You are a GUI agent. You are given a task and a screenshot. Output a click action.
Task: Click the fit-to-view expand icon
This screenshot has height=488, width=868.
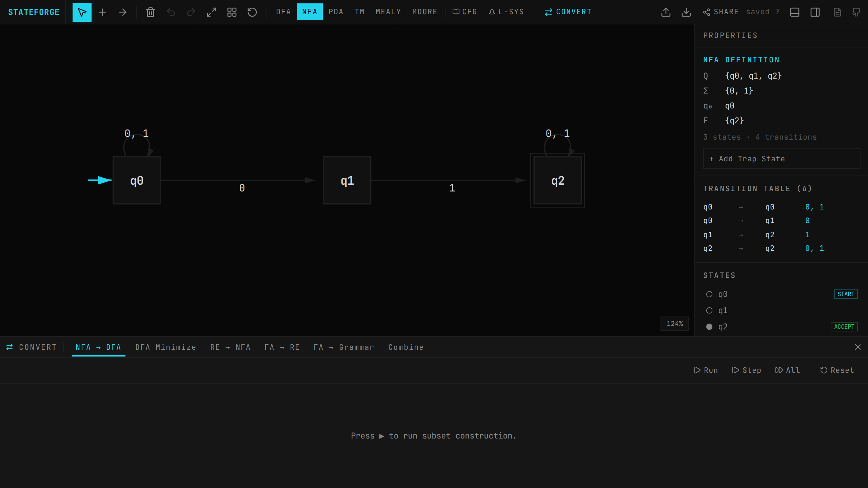[x=211, y=12]
